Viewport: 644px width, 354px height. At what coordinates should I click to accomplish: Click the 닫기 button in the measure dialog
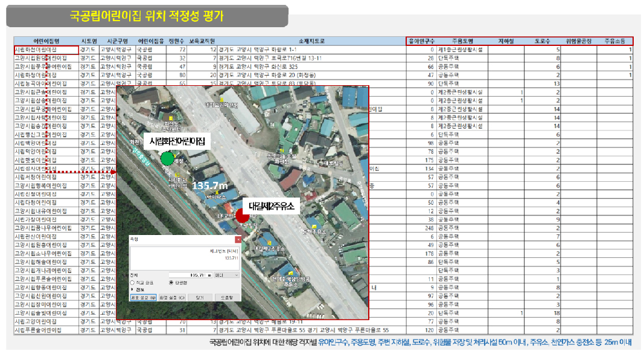pyautogui.click(x=200, y=297)
